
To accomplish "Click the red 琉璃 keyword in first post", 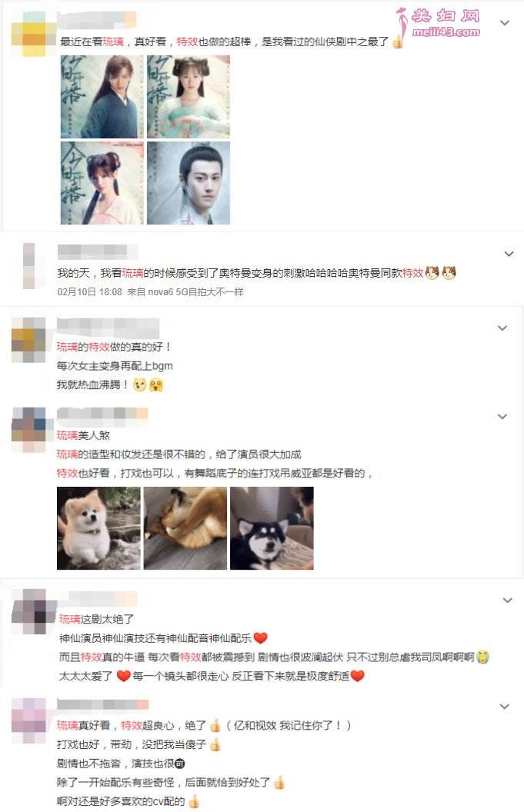I will click(x=113, y=42).
